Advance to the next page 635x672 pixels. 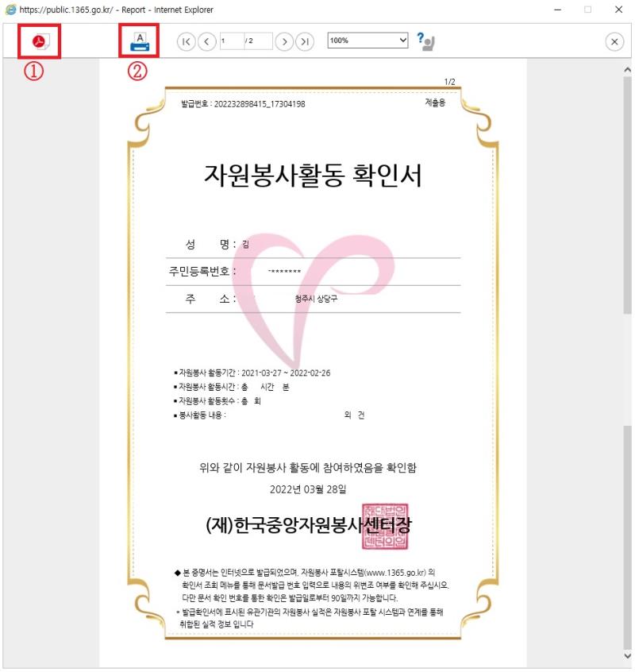point(284,41)
